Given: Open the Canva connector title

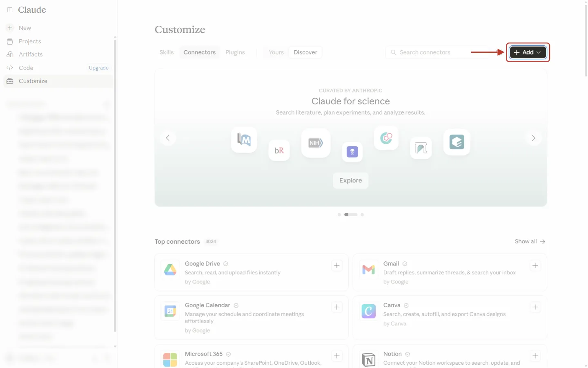Looking at the screenshot, I should pos(392,305).
